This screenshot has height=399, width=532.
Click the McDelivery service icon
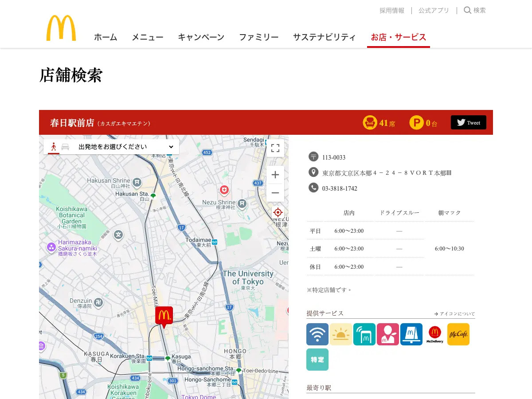click(435, 334)
